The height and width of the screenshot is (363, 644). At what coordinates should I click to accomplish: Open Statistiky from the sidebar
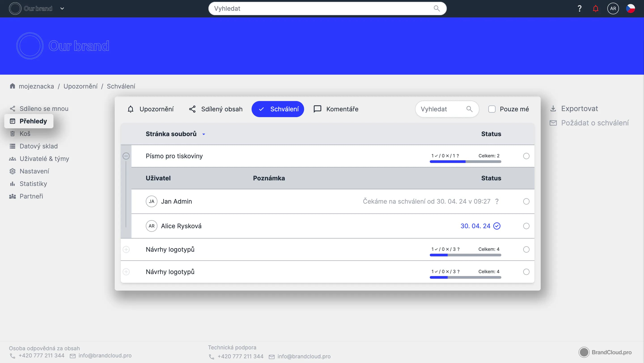[x=33, y=184]
